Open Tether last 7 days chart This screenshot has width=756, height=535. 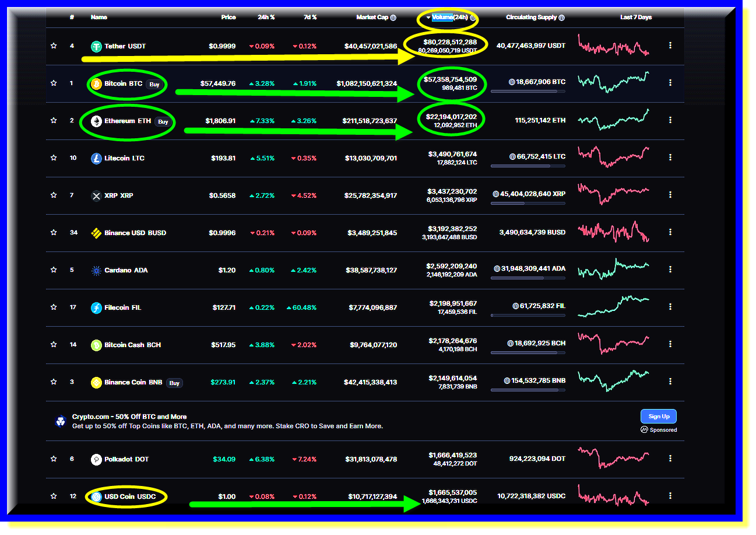(x=613, y=45)
